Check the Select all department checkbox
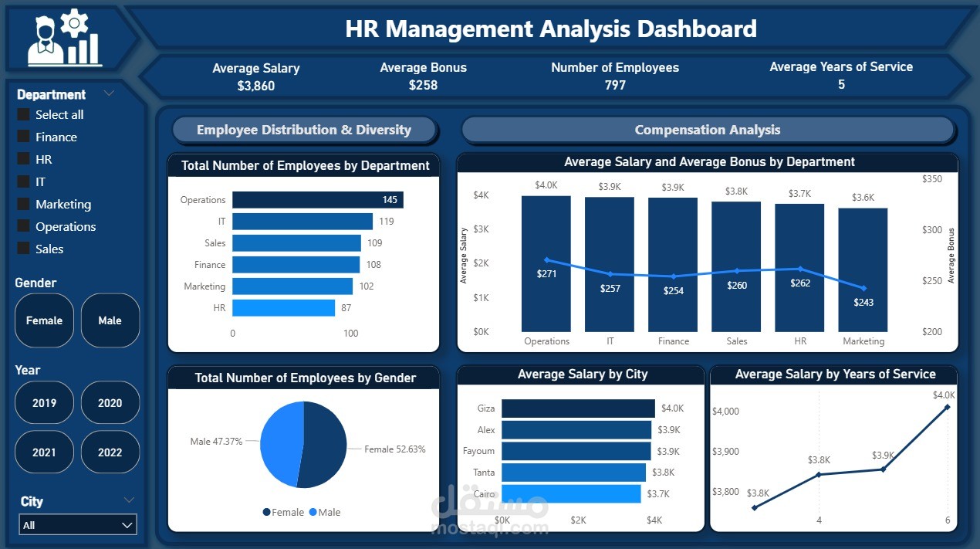The width and height of the screenshot is (980, 549). (x=24, y=114)
